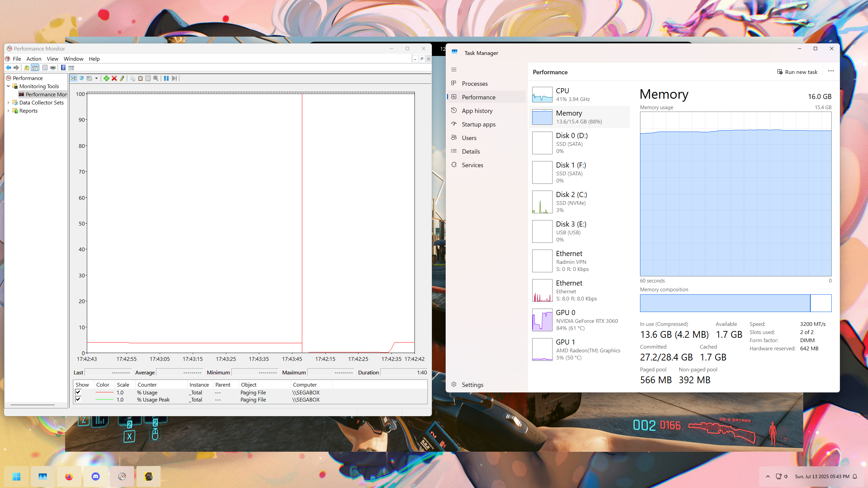Screen dimensions: 868x488
Task: Click Memory composition bar
Action: pos(735,303)
